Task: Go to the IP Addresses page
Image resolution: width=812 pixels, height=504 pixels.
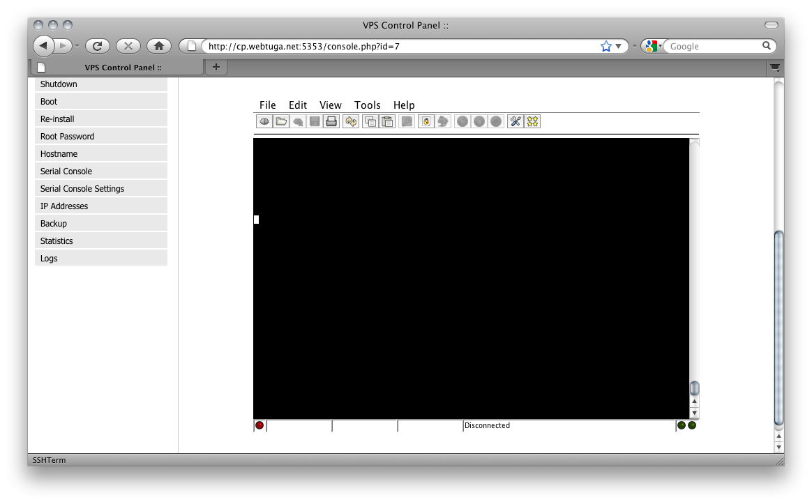Action: coord(64,206)
